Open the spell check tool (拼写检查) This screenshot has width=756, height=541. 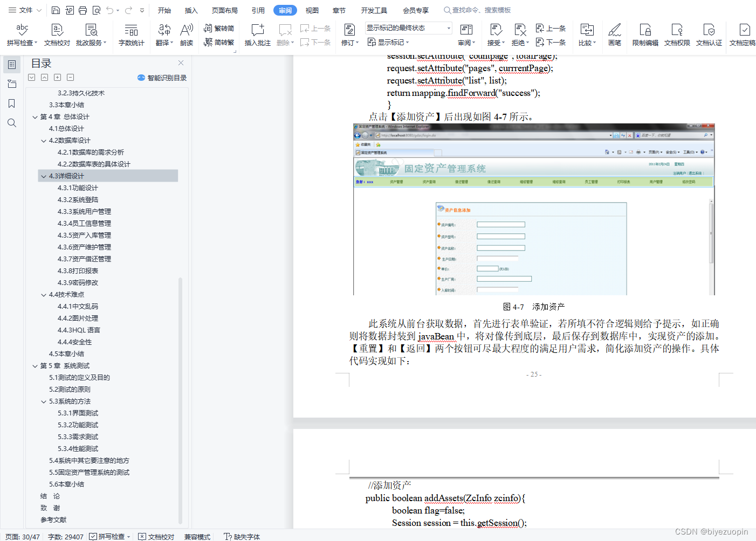22,34
